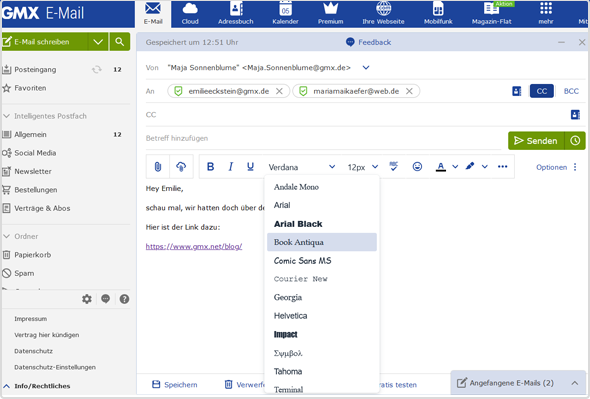590x399 pixels.
Task: Click E-Mail schreiben button
Action: click(45, 42)
